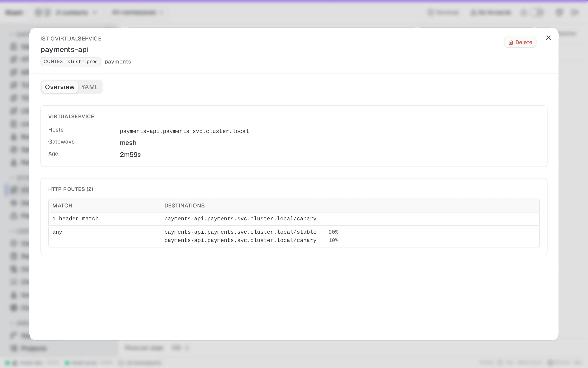Click the hosts value payments-api.payments.svc.cluster.local
Image resolution: width=588 pixels, height=368 pixels.
pyautogui.click(x=184, y=131)
